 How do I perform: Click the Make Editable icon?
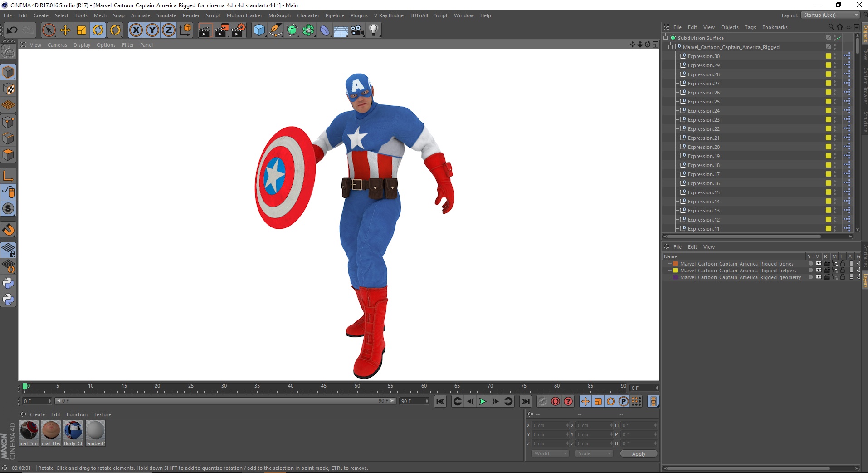[x=8, y=52]
